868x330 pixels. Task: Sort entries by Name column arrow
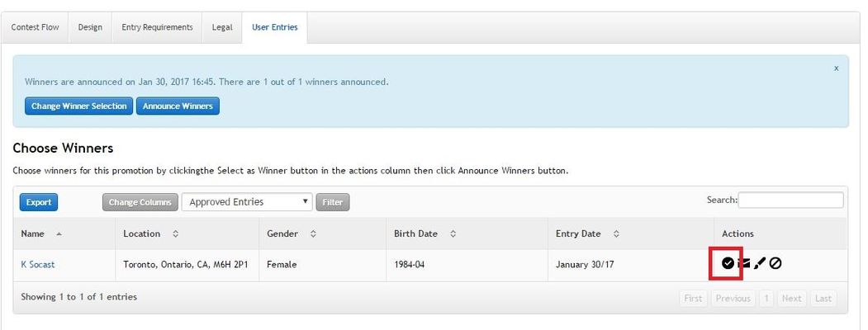[x=59, y=234]
